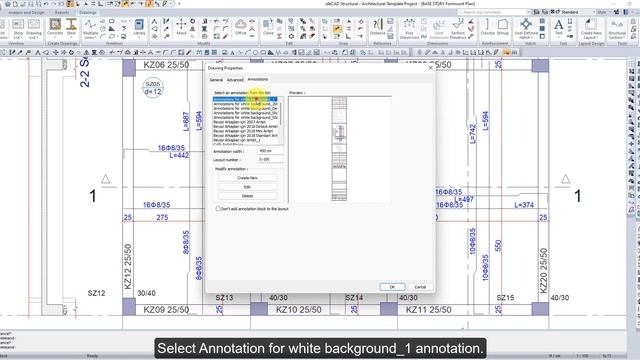Select Beyaz Arkaplan için 2018 Standart Antet
Viewport: 640px width, 360px height.
245,136
